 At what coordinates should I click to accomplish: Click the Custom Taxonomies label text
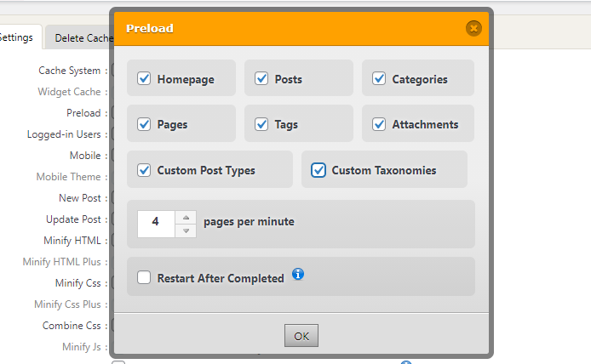coord(384,171)
